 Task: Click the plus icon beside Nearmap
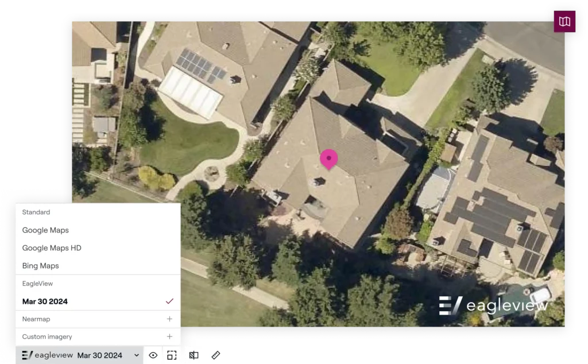[169, 319]
